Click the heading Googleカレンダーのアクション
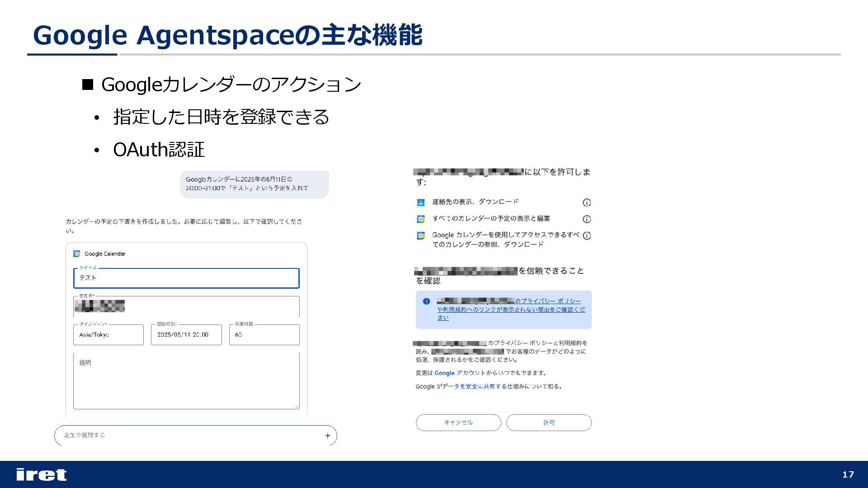868x488 pixels. click(x=231, y=84)
